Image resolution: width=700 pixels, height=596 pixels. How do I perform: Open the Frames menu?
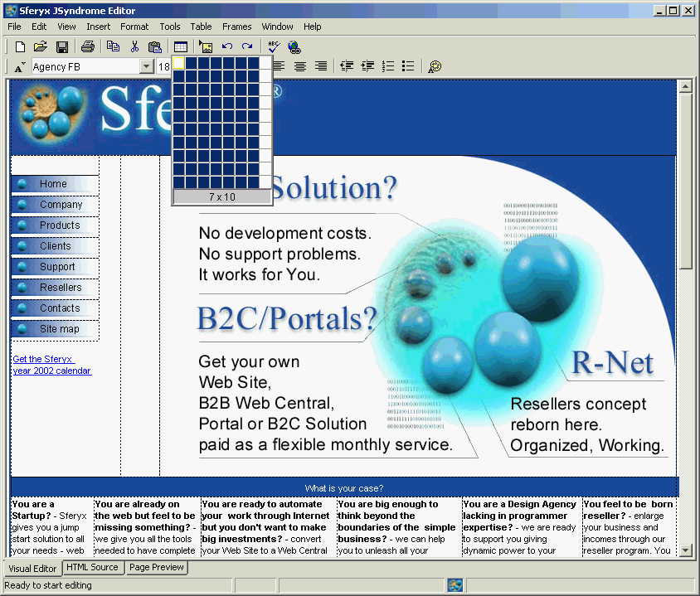tap(237, 27)
